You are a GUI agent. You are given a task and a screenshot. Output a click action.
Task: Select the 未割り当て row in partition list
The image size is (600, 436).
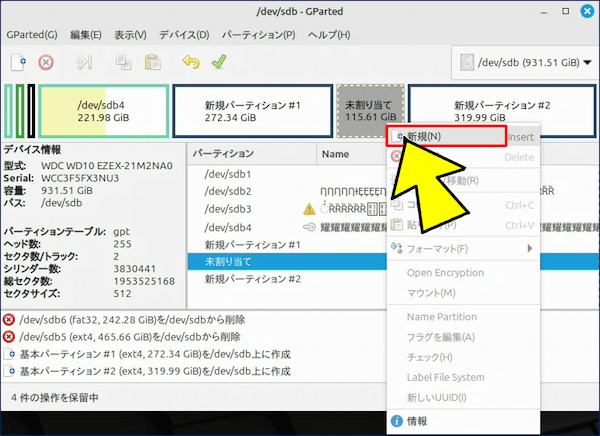228,261
